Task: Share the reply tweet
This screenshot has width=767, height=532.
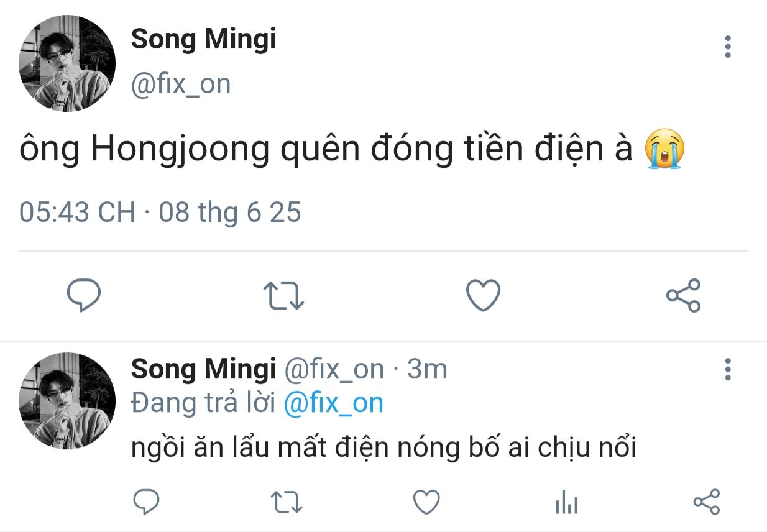Action: [x=706, y=502]
